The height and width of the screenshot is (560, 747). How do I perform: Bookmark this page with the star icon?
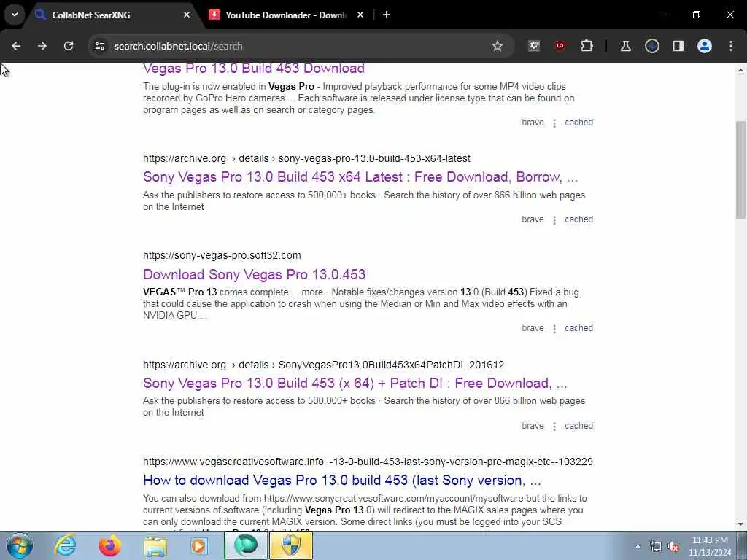pos(498,46)
